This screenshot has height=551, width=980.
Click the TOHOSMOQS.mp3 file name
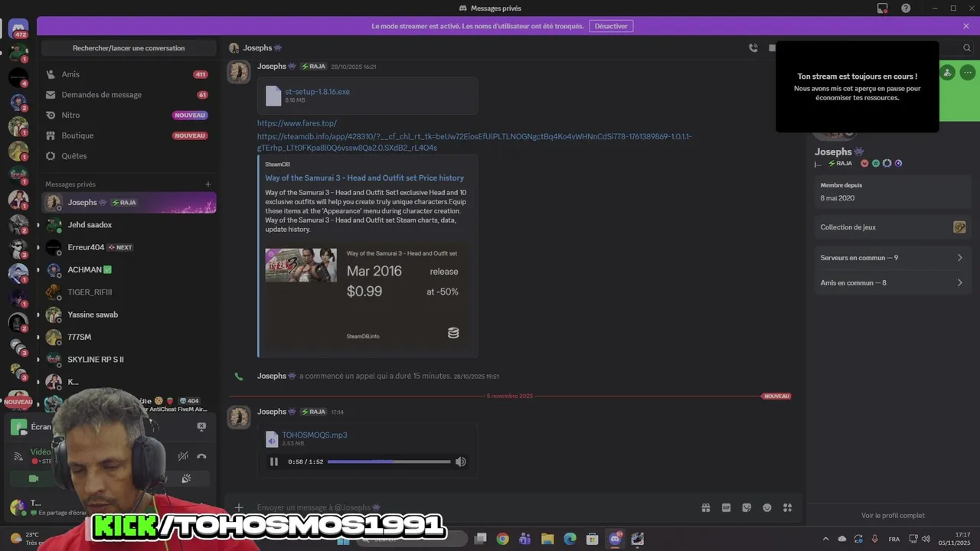click(x=315, y=435)
